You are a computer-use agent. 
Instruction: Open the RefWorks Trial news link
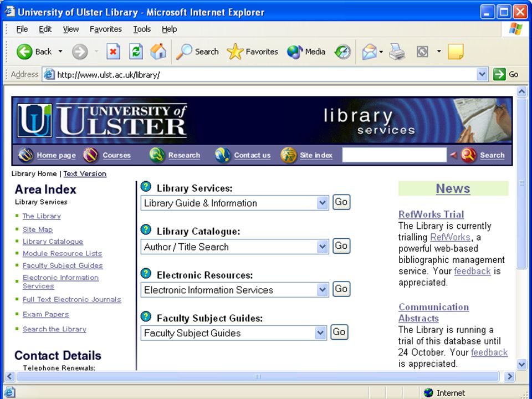click(x=431, y=214)
